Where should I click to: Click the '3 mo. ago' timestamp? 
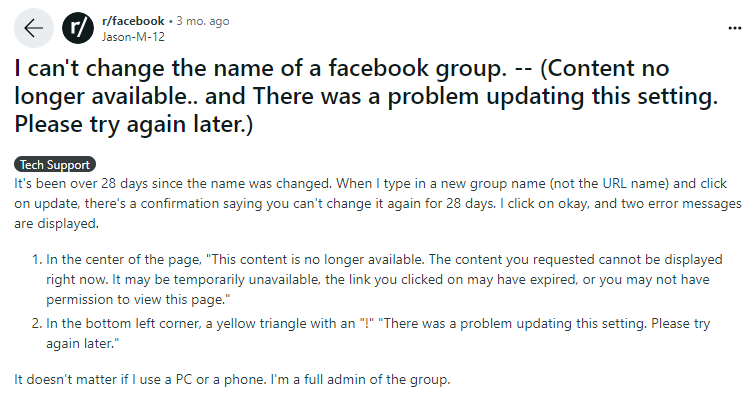click(x=203, y=21)
